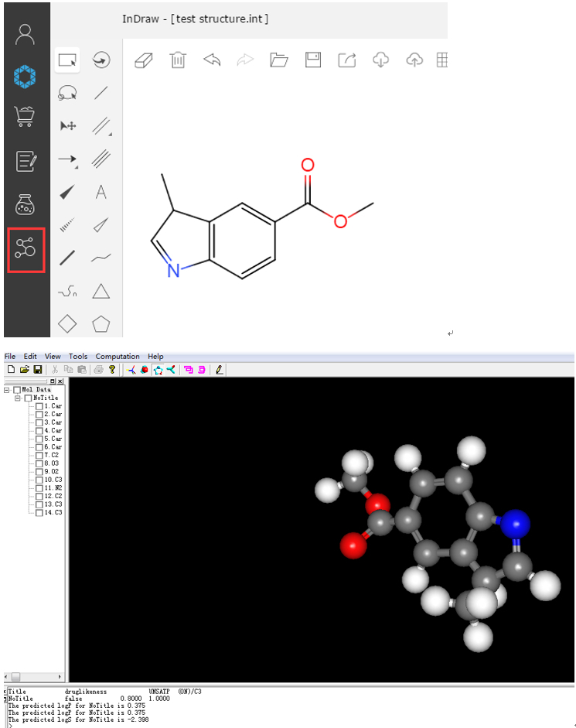Tick the '8. O3' atom checkbox

coord(39,463)
